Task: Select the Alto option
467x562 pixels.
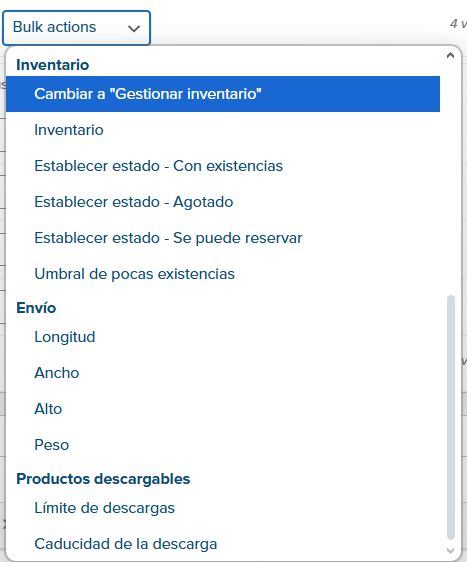Action: [223, 409]
